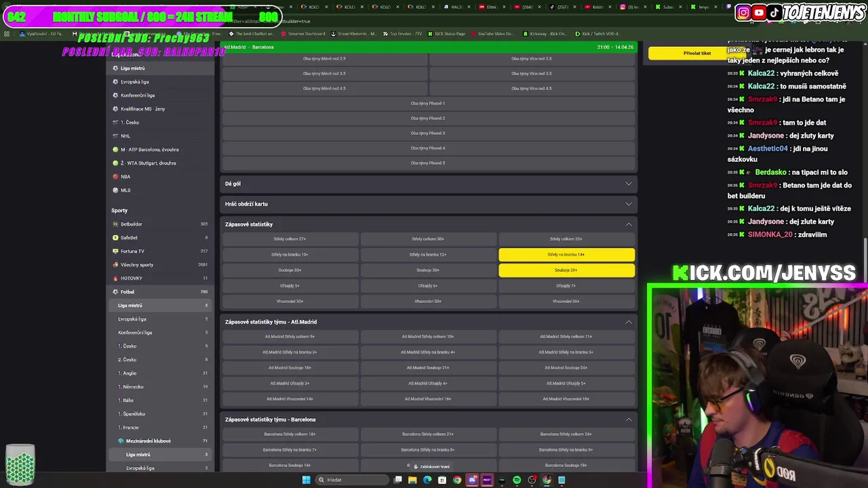Open 1. Španělsko league in sidebar
Image resolution: width=868 pixels, height=488 pixels.
[160, 414]
